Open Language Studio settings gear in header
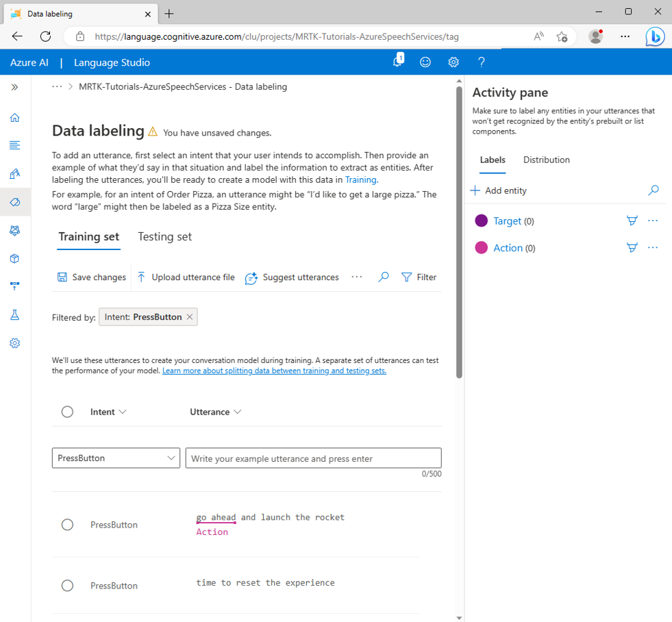 (x=453, y=62)
